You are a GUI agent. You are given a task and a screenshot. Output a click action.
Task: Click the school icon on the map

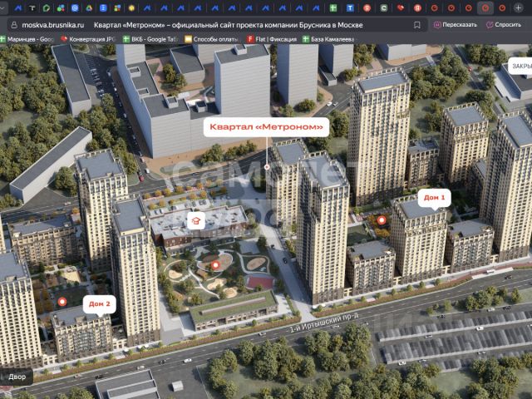pos(196,221)
